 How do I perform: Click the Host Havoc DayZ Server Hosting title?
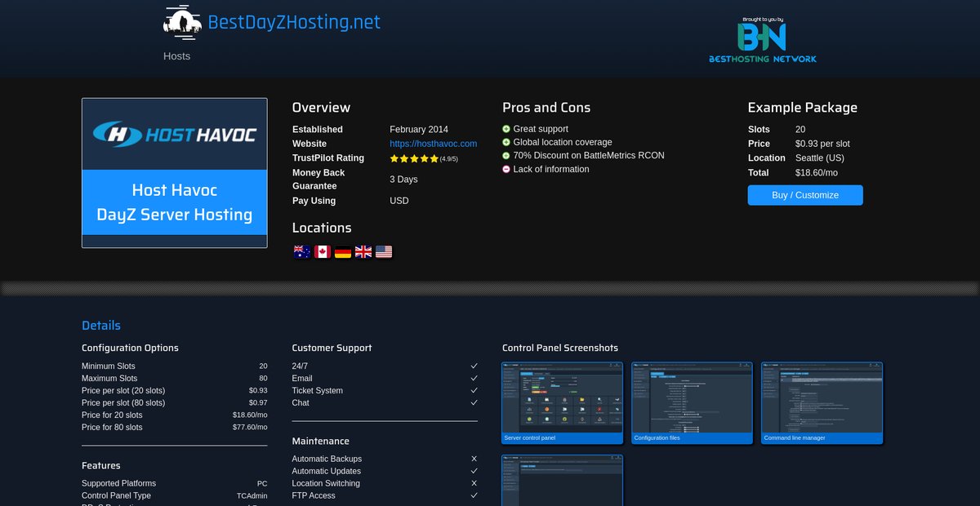pos(175,202)
